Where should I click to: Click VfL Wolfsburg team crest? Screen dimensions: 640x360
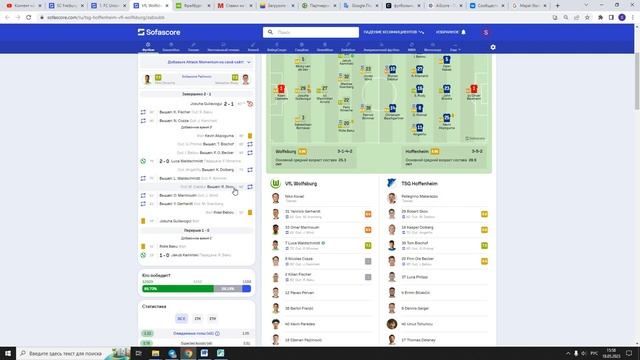[276, 184]
